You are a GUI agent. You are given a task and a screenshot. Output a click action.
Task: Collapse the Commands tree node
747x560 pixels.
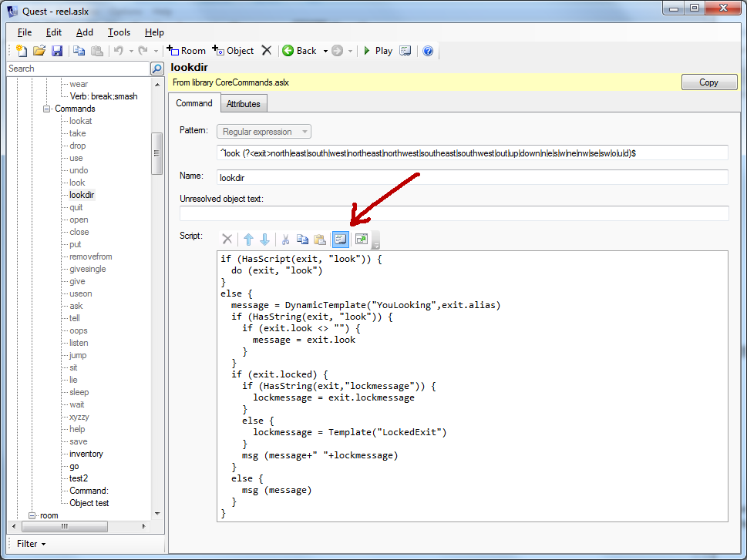[47, 109]
